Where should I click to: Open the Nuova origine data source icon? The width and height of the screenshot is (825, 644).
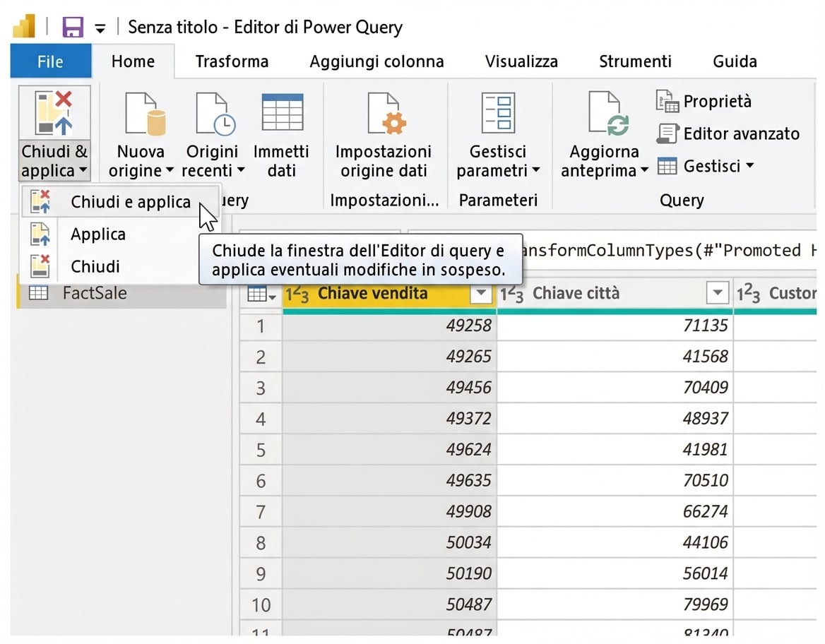pyautogui.click(x=146, y=114)
